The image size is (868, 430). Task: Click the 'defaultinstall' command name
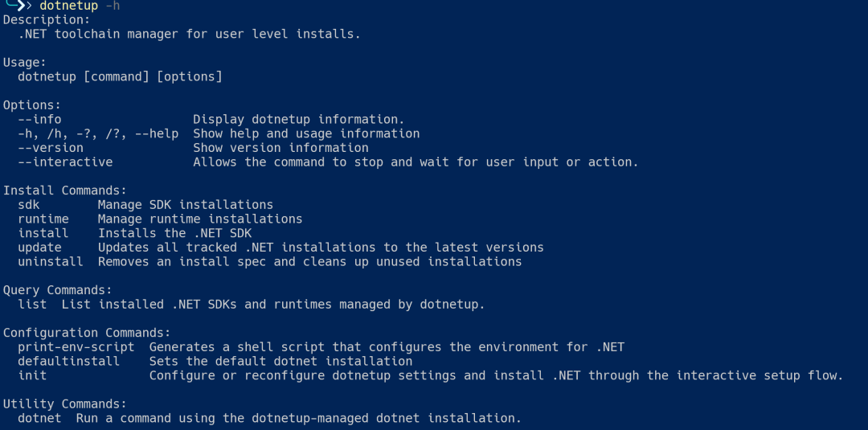[x=68, y=362]
